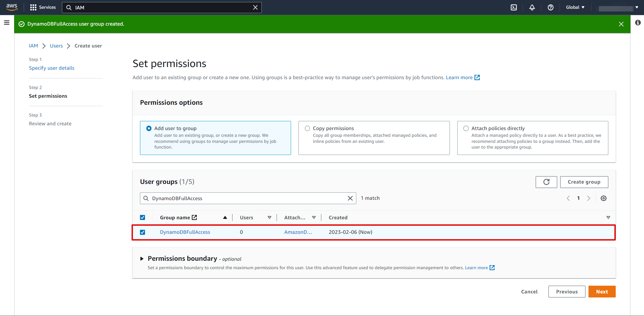Click the Created date 2023-02-06 (Now)

point(350,232)
